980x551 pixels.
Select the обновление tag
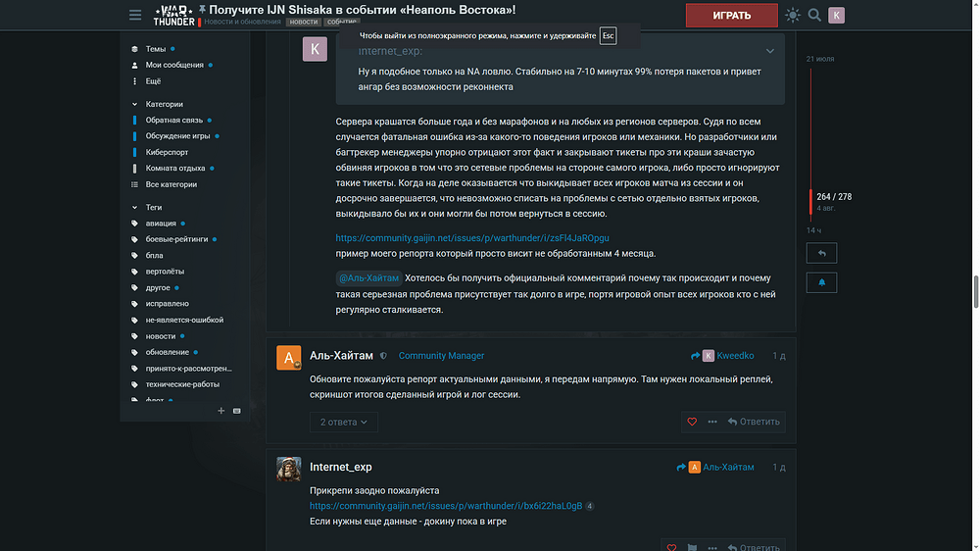click(167, 353)
